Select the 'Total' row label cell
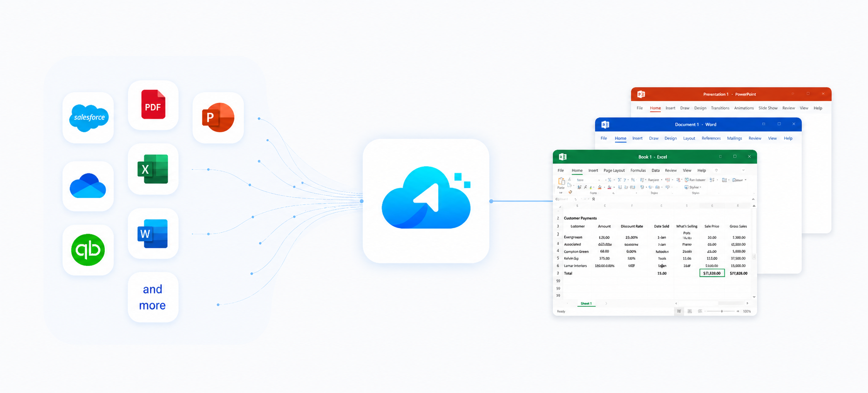868x393 pixels. [568, 273]
